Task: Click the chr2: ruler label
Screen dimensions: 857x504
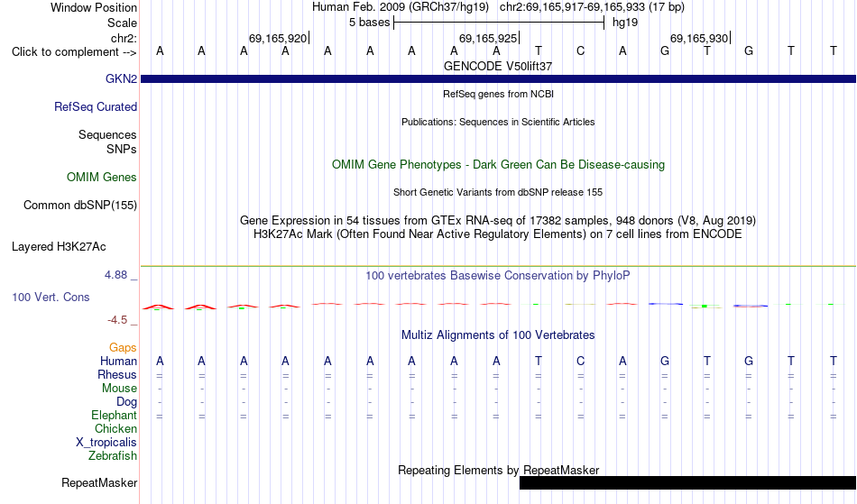Action: pyautogui.click(x=124, y=38)
